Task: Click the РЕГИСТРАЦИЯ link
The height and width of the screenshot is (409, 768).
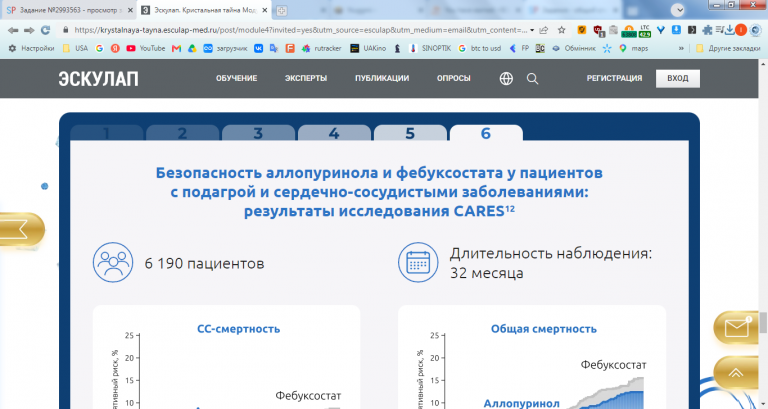Action: (614, 78)
